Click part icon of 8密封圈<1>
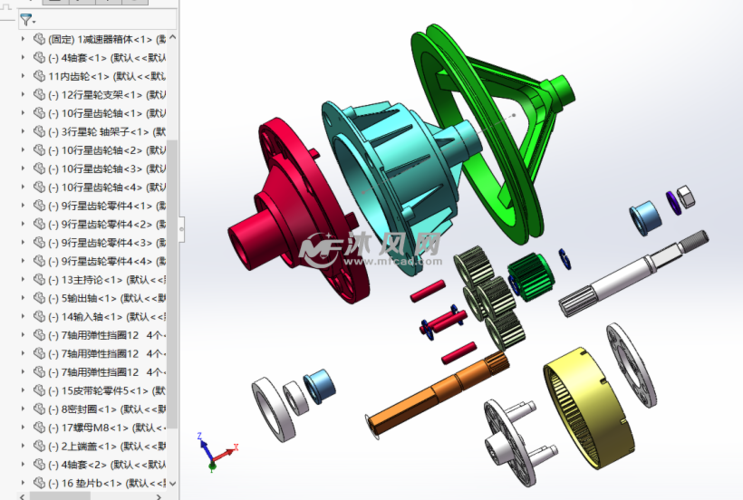The height and width of the screenshot is (500, 743). point(39,408)
